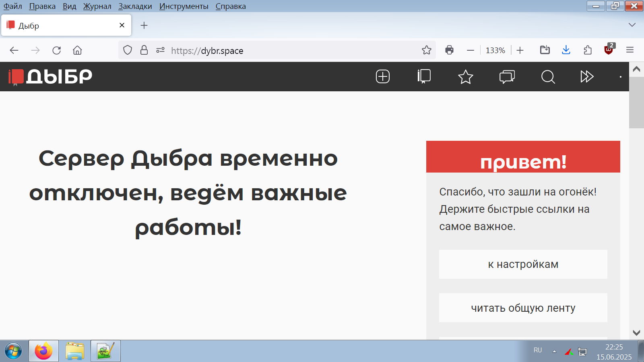Click the 'к настройкам' button
The width and height of the screenshot is (644, 362).
coord(523,264)
